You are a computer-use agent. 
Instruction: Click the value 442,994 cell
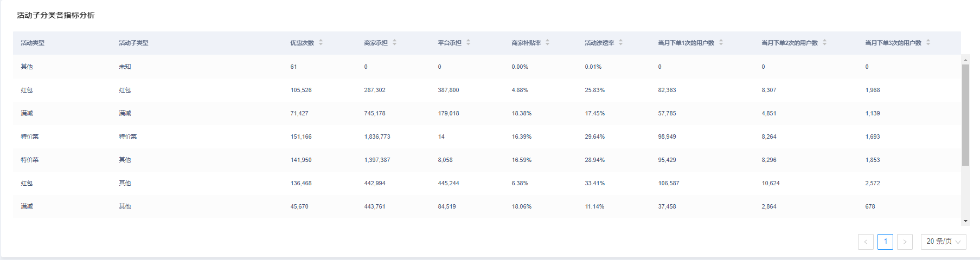tap(375, 183)
